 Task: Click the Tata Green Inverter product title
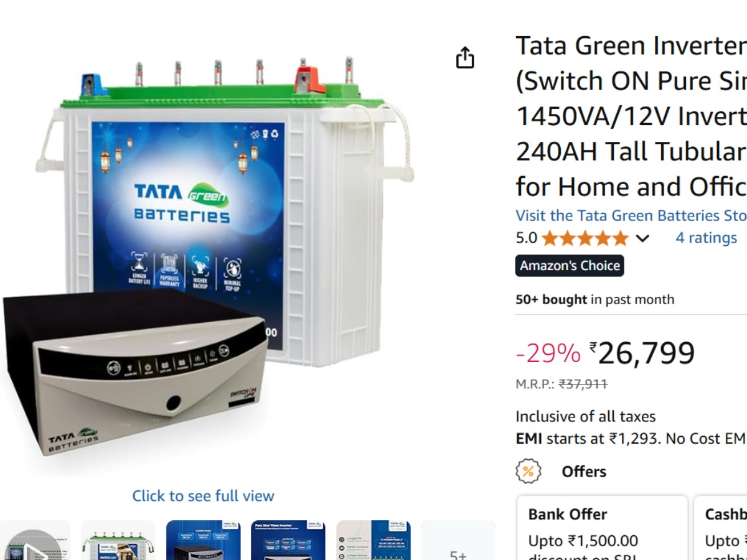pos(631,116)
